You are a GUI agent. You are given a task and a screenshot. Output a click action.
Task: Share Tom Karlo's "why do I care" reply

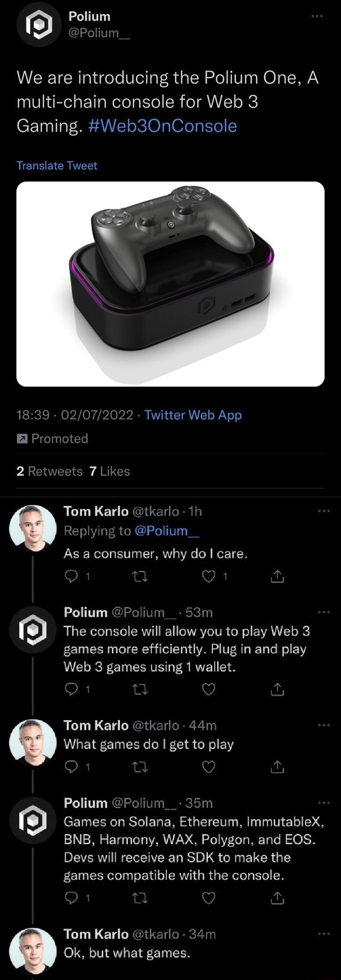(x=278, y=577)
